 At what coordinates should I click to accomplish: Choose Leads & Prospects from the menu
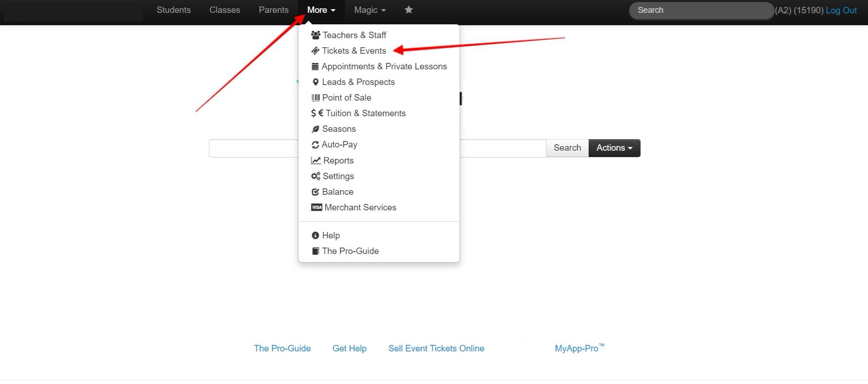(358, 82)
